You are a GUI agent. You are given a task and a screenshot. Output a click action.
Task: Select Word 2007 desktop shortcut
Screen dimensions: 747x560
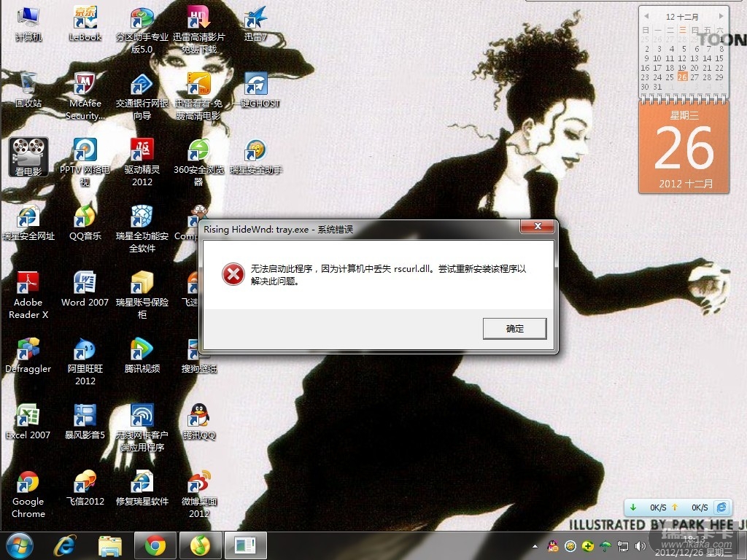coord(85,289)
